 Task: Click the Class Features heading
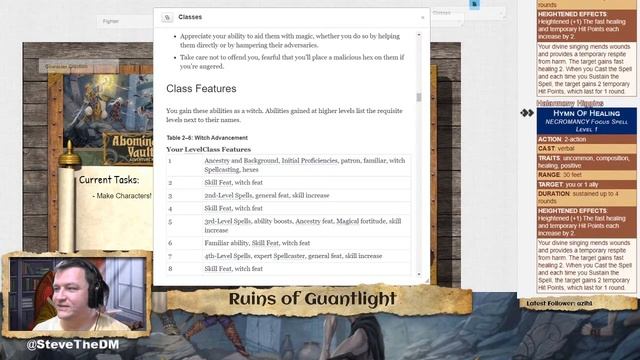point(201,89)
